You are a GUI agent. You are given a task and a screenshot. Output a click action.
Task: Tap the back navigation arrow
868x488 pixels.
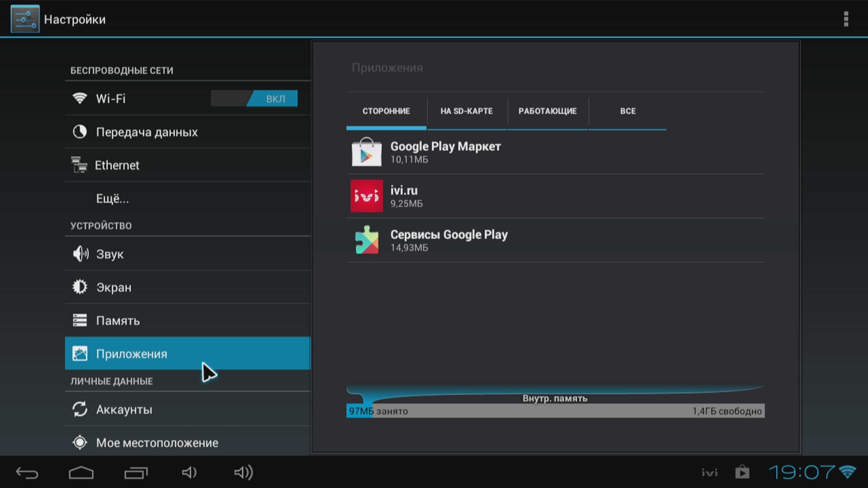(27, 473)
